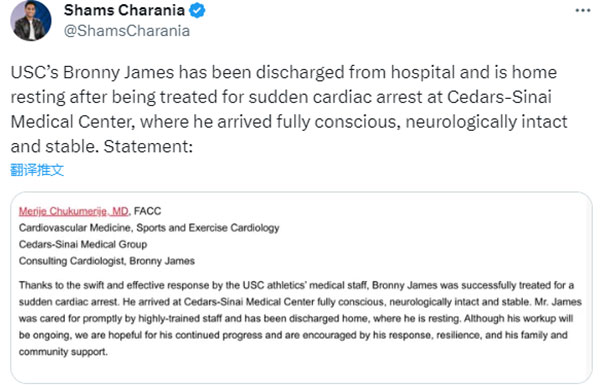Image resolution: width=600 pixels, height=385 pixels.
Task: Open the @ShamsCharania handle link
Action: coord(127,31)
